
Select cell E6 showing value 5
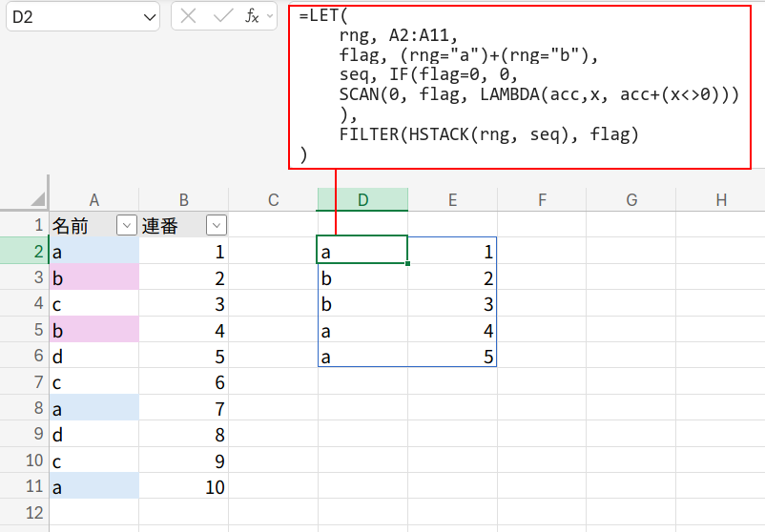click(x=452, y=357)
